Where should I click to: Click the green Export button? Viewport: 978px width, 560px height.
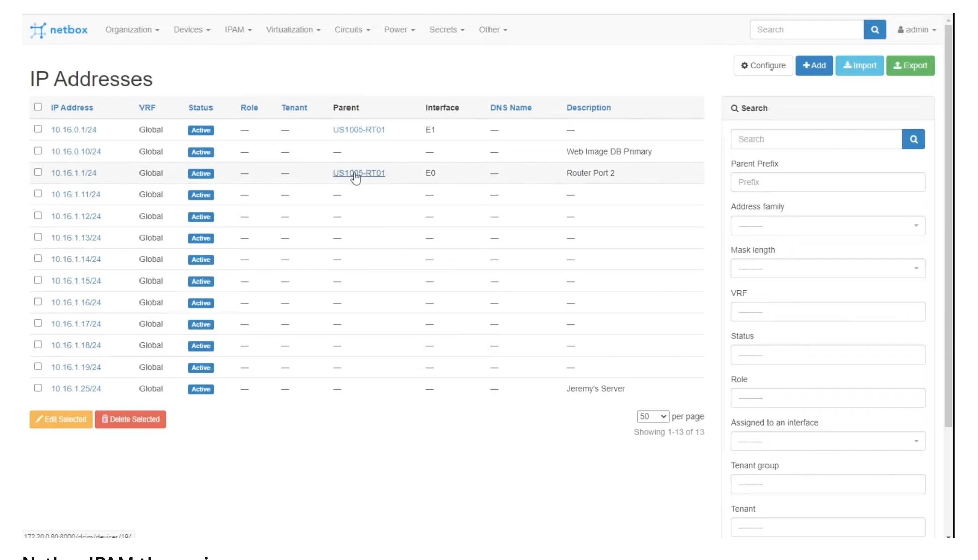910,66
